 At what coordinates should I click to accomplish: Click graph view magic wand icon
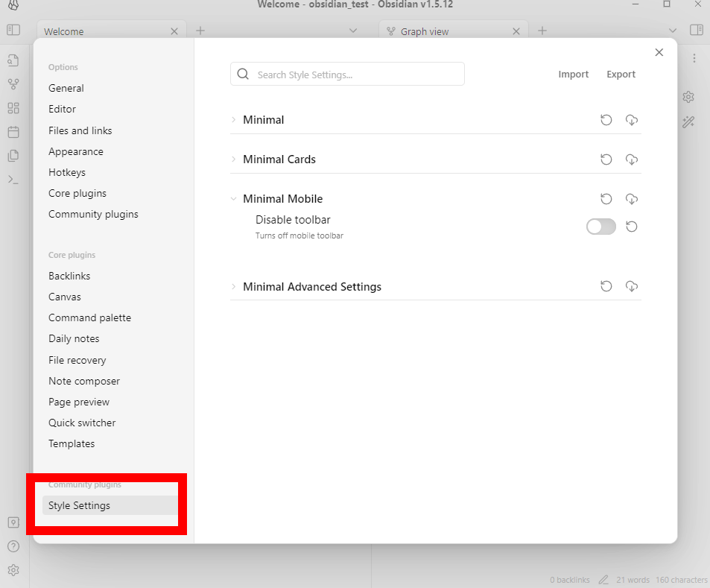pos(688,121)
